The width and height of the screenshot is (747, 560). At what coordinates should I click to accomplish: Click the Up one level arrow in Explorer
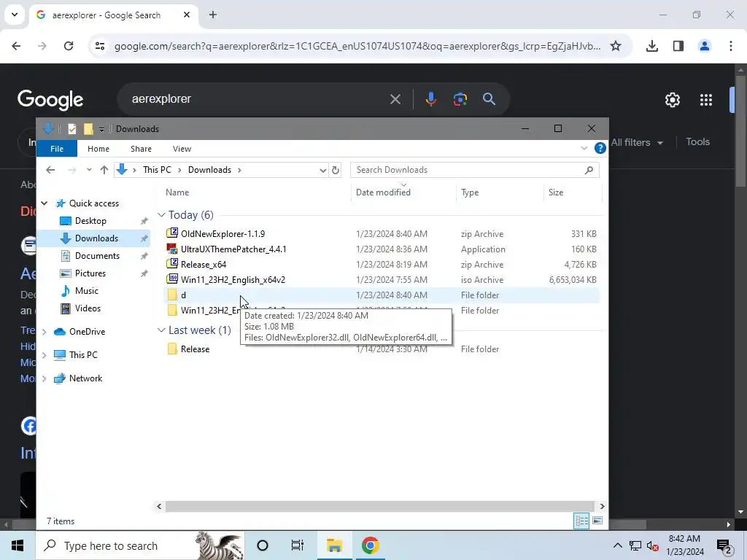(104, 170)
